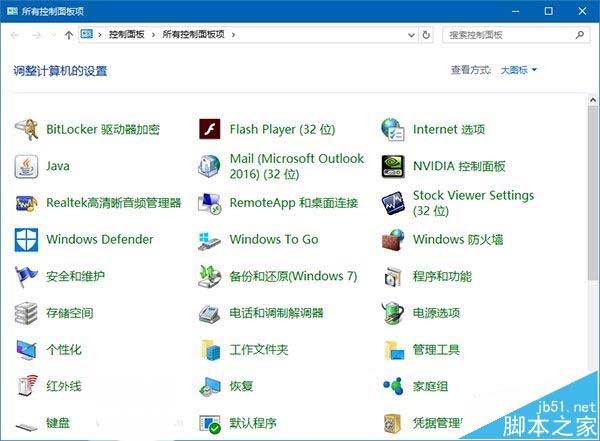Open the BitLocker drive encryption icon
Viewport: 600px width, 441px height.
point(26,129)
